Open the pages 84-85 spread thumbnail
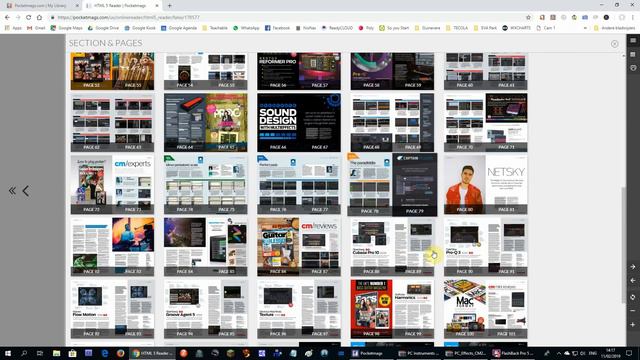 (206, 247)
